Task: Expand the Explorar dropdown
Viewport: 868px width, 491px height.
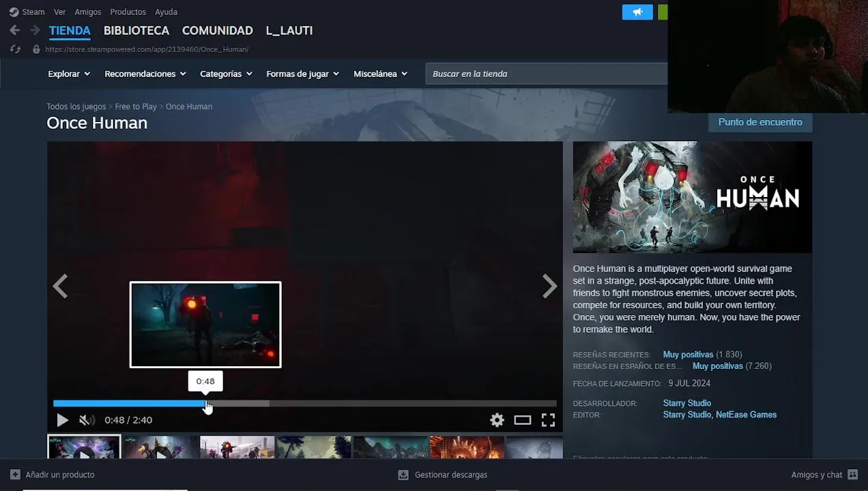Action: coord(69,74)
